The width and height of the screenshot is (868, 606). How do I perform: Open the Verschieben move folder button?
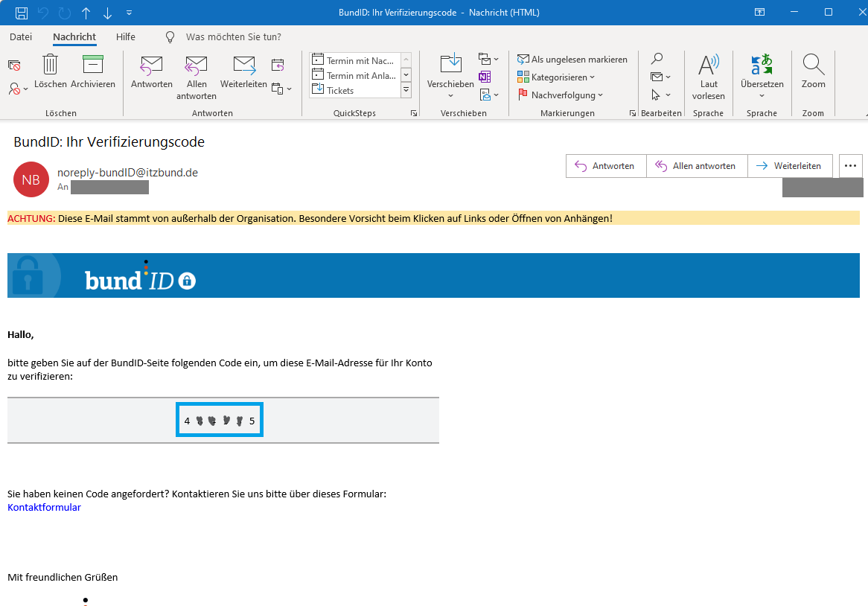click(450, 77)
